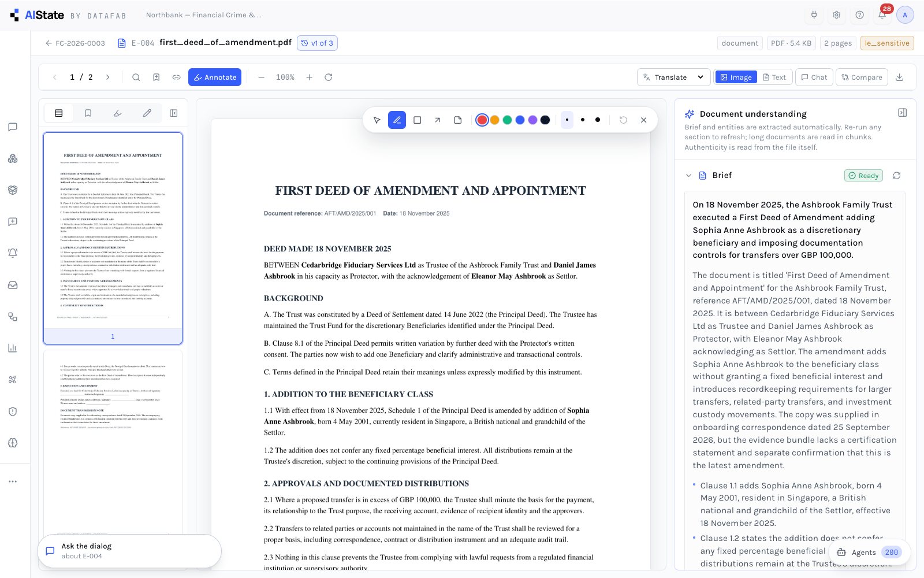Zoom in on the document
Image resolution: width=924 pixels, height=578 pixels.
[309, 77]
